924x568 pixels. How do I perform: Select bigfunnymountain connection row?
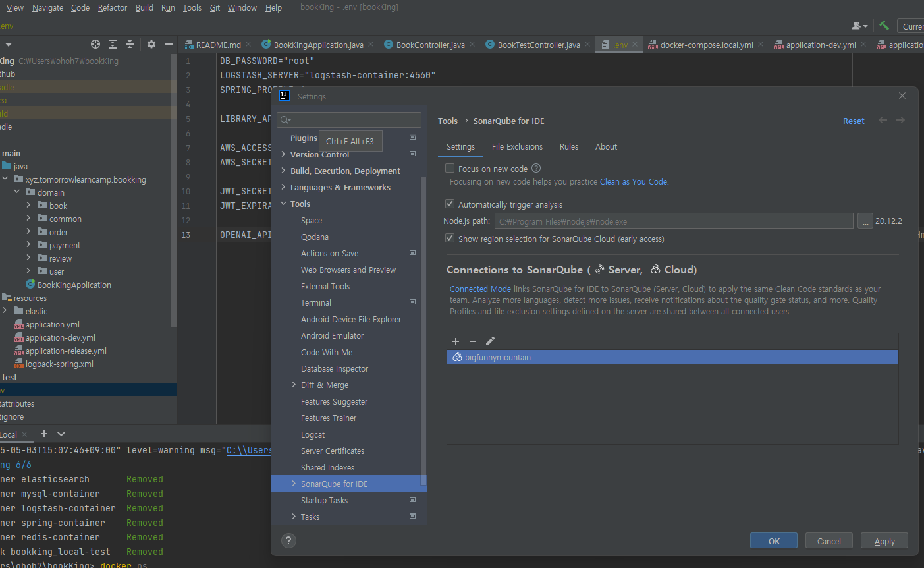[x=672, y=357]
